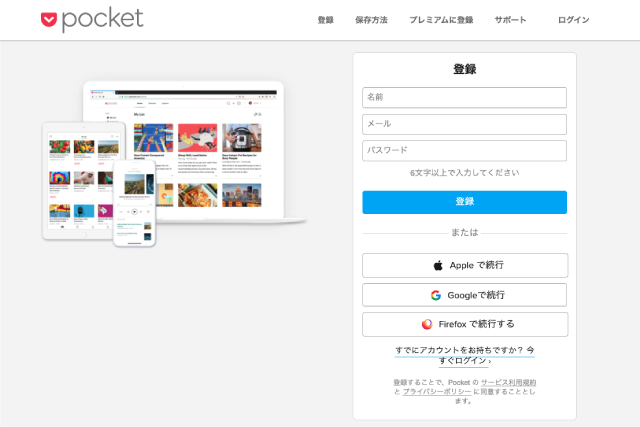The width and height of the screenshot is (640, 427).
Task: Open the 登録 navigation menu item
Action: point(325,20)
